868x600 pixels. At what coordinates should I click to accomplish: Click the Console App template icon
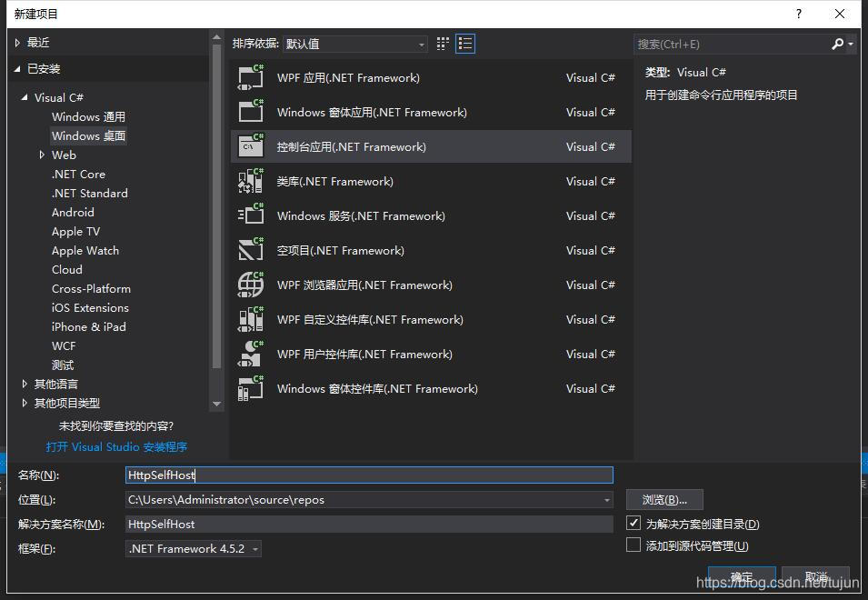251,146
